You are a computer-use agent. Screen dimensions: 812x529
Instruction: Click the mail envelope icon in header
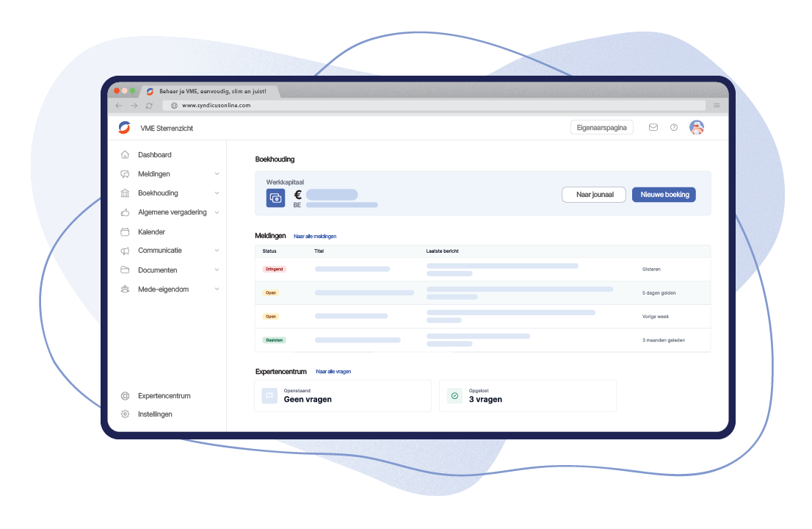tap(653, 127)
